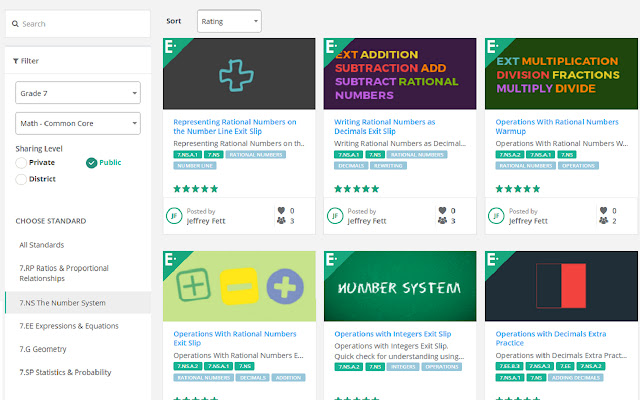Click star rating on Writing Rational Numbers card

[x=356, y=189]
